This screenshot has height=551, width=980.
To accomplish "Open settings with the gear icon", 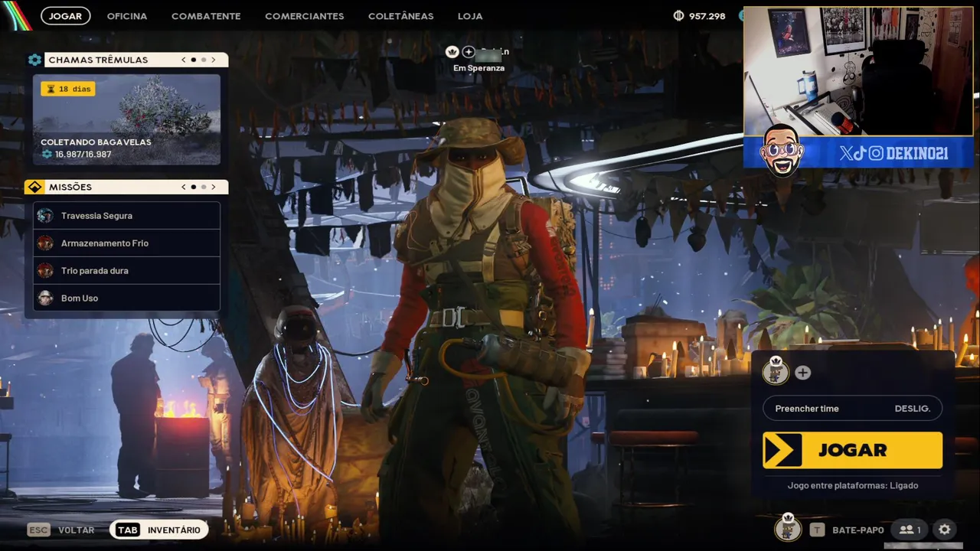I will click(945, 530).
